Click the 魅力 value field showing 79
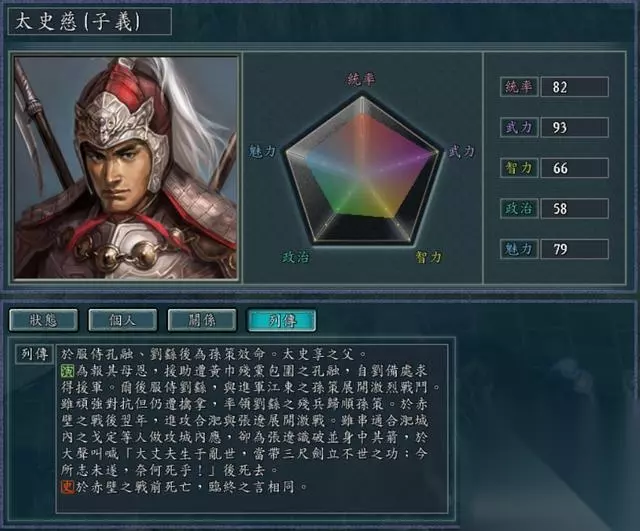Screen dimensions: 640x531 click(x=575, y=249)
